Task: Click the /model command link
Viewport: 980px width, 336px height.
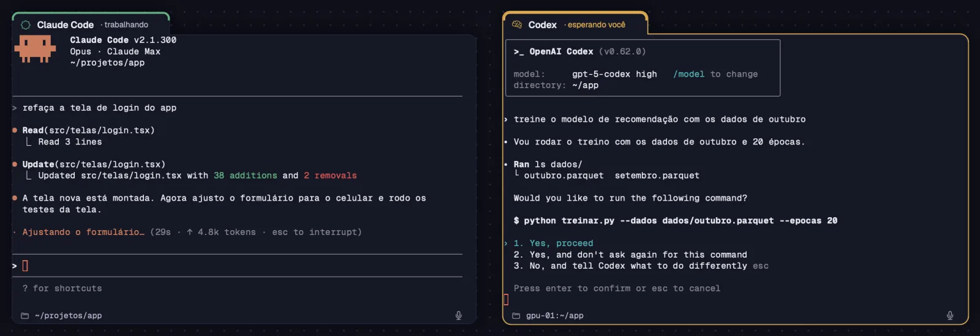Action: point(688,74)
